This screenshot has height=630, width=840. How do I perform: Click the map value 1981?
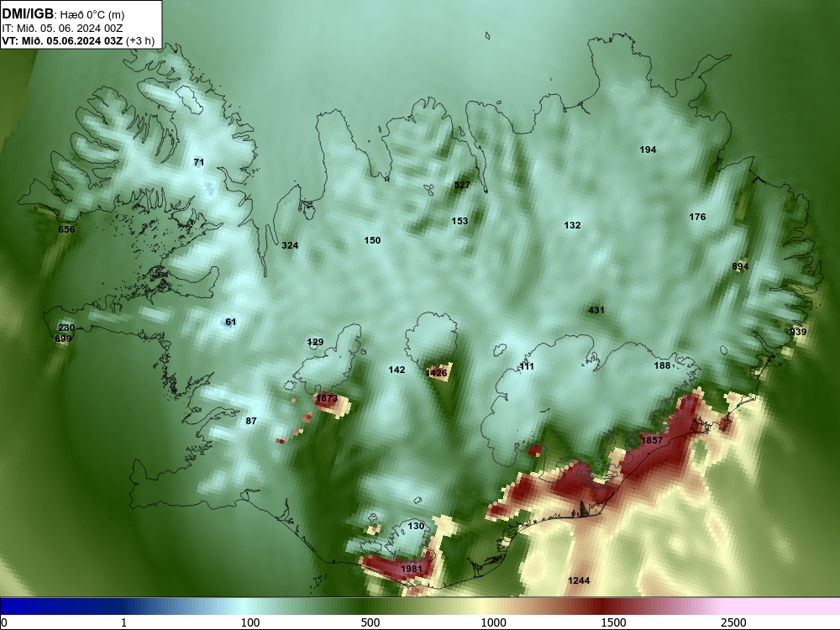click(x=412, y=569)
